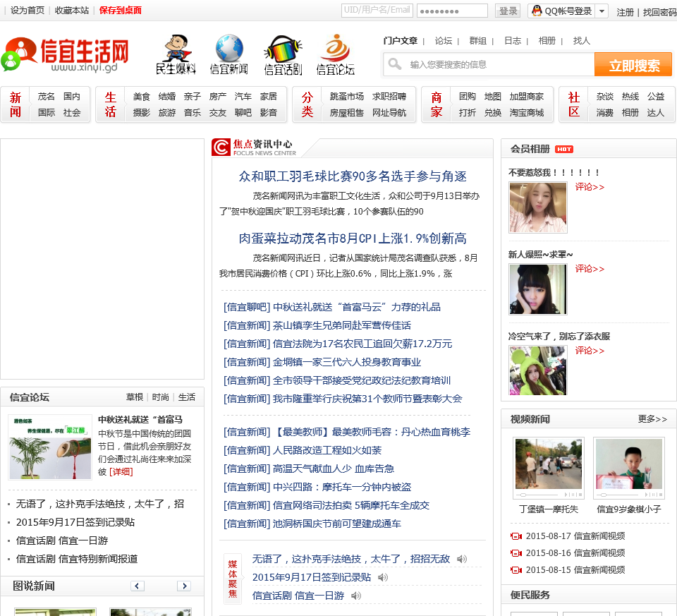Image resolution: width=677 pixels, height=616 pixels.
Task: Click [详细] link in forum post
Action: [x=121, y=472]
